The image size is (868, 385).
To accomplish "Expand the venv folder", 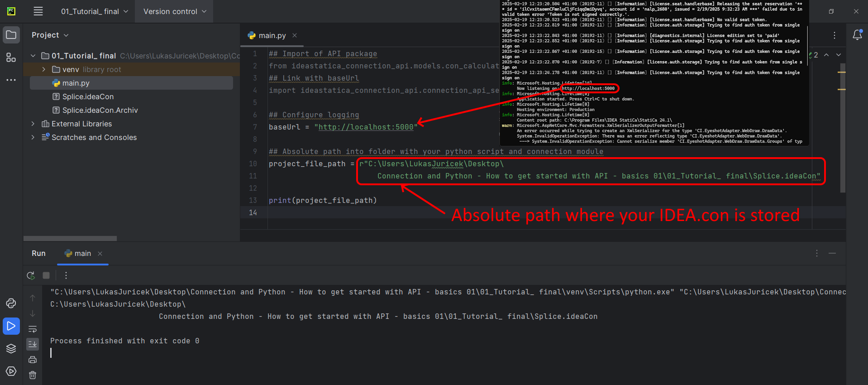I will coord(44,69).
